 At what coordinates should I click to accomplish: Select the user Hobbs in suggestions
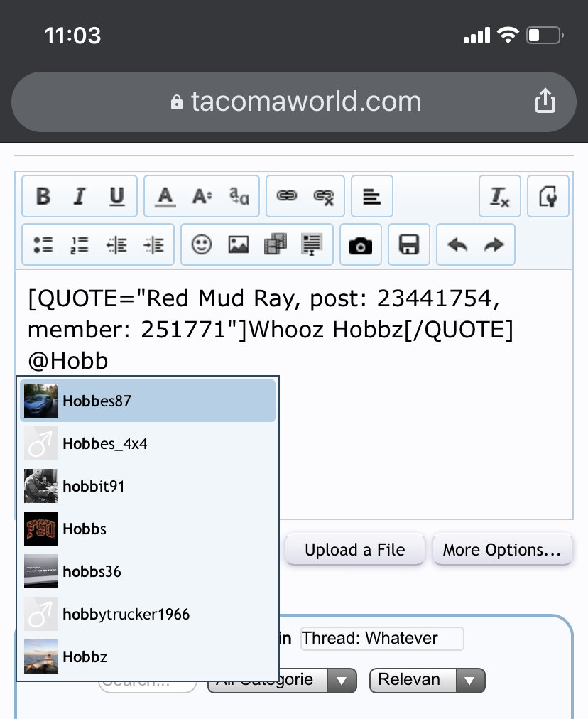[x=148, y=529]
